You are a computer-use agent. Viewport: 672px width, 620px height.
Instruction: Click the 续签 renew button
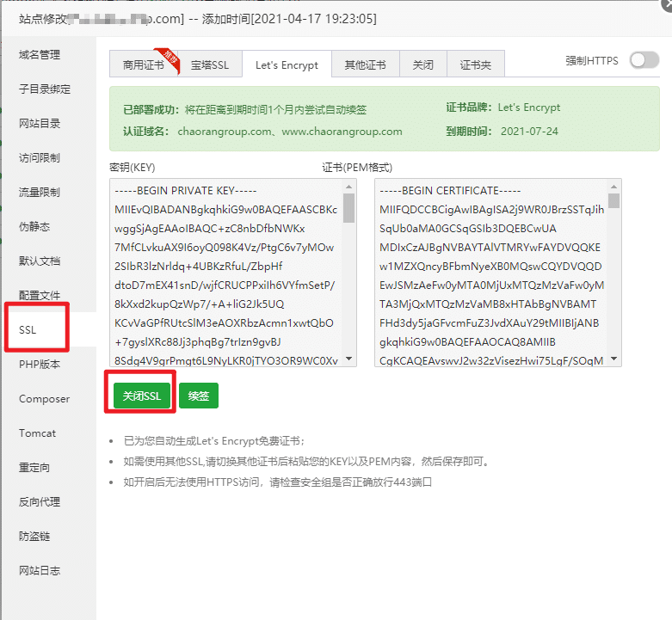199,396
